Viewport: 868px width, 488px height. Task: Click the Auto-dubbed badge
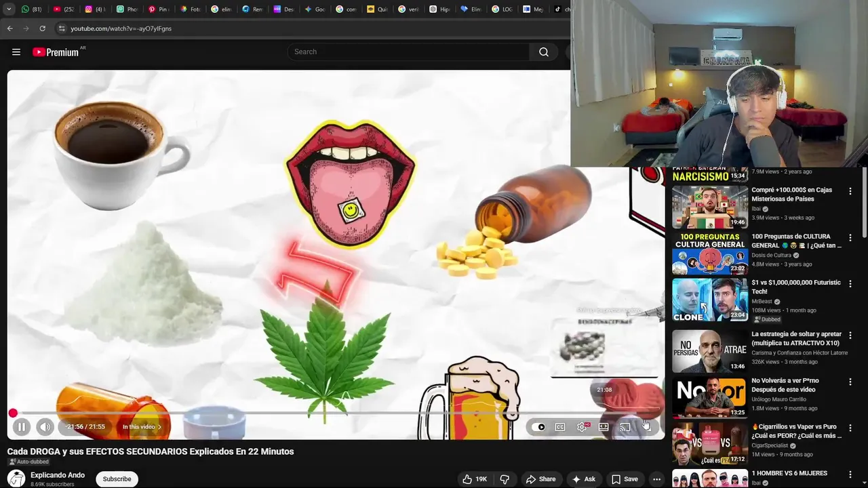coord(28,462)
